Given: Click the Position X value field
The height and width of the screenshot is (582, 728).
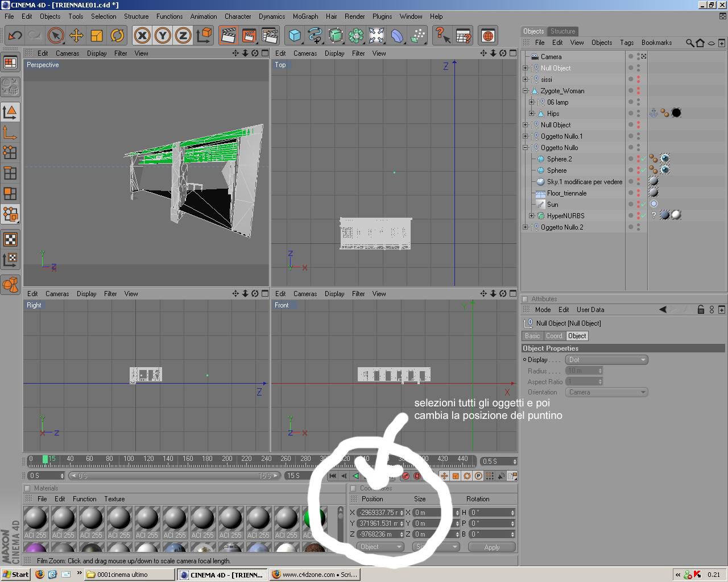Looking at the screenshot, I should coord(380,513).
